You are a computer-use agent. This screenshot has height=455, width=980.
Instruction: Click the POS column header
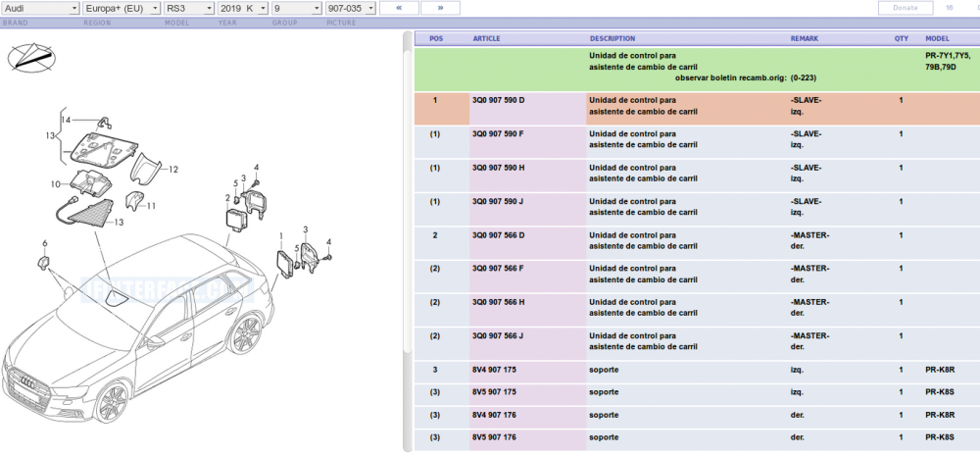436,39
